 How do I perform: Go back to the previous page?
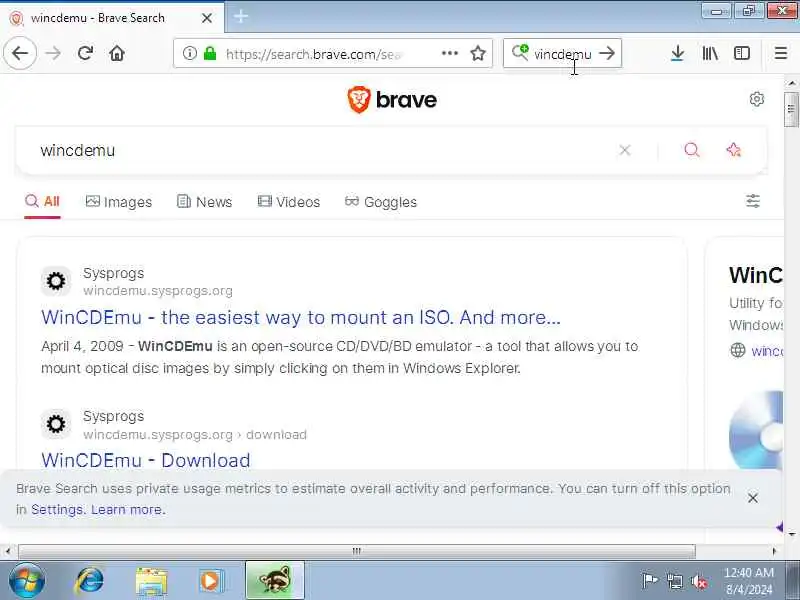click(20, 53)
